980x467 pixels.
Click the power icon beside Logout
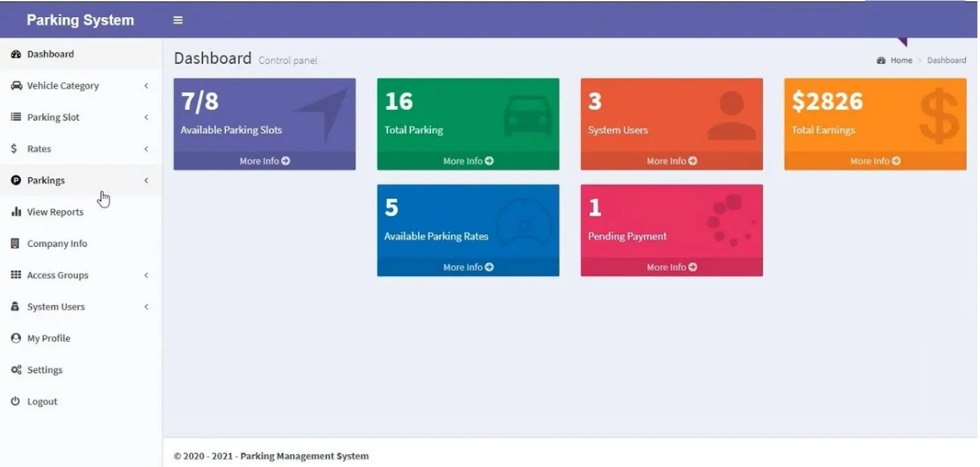coord(16,402)
